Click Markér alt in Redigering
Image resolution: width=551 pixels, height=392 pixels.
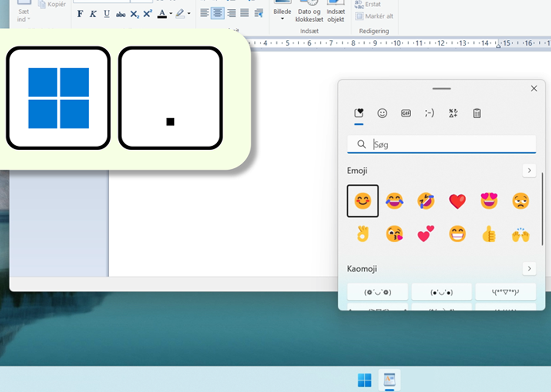coord(374,16)
